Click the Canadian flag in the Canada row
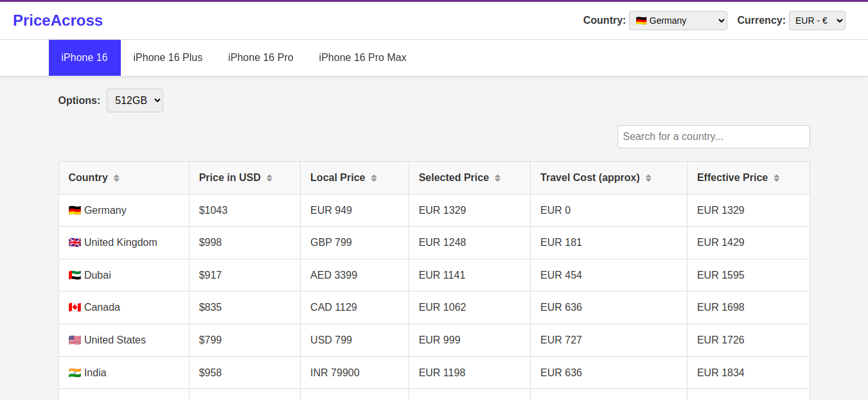Viewport: 868px width, 400px height. click(x=75, y=308)
